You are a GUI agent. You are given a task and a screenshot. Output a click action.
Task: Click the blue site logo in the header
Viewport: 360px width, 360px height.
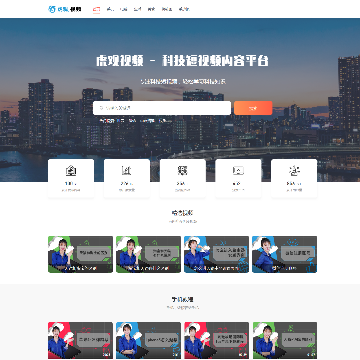click(65, 9)
